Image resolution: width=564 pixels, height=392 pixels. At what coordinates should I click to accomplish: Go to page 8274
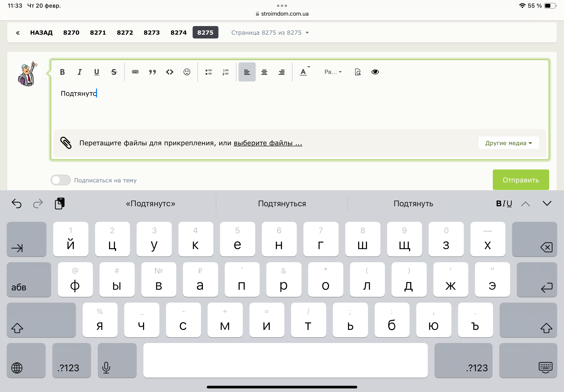point(179,33)
